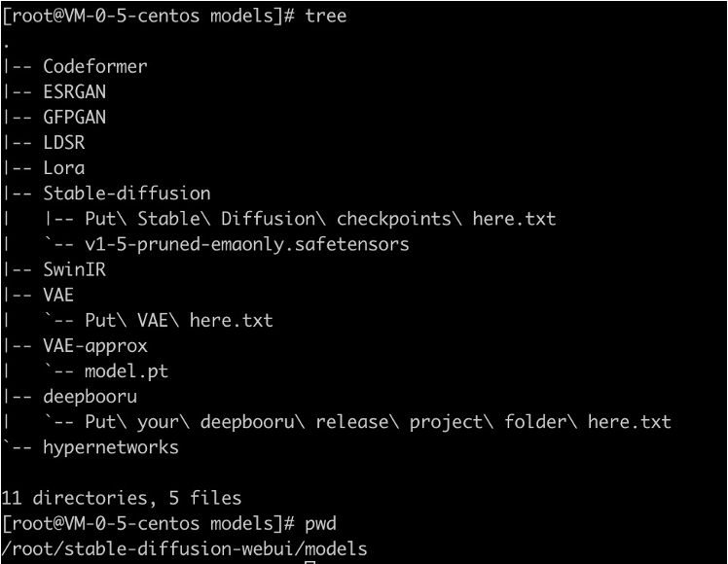Click the Lora directory entry
The image size is (728, 564).
[64, 168]
